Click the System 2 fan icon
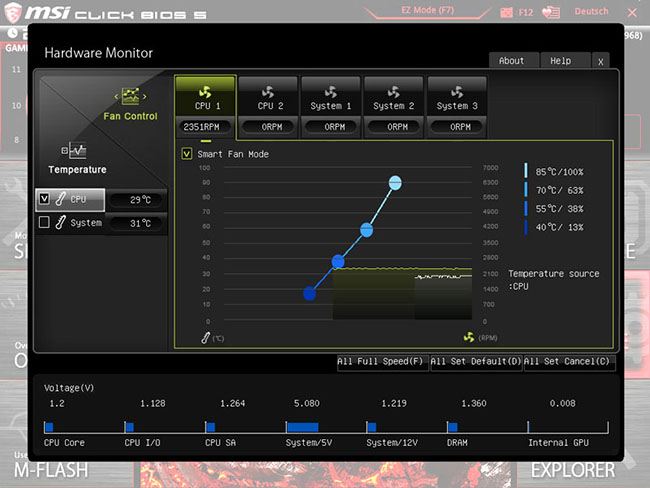Viewport: 650px width, 488px height. [393, 92]
